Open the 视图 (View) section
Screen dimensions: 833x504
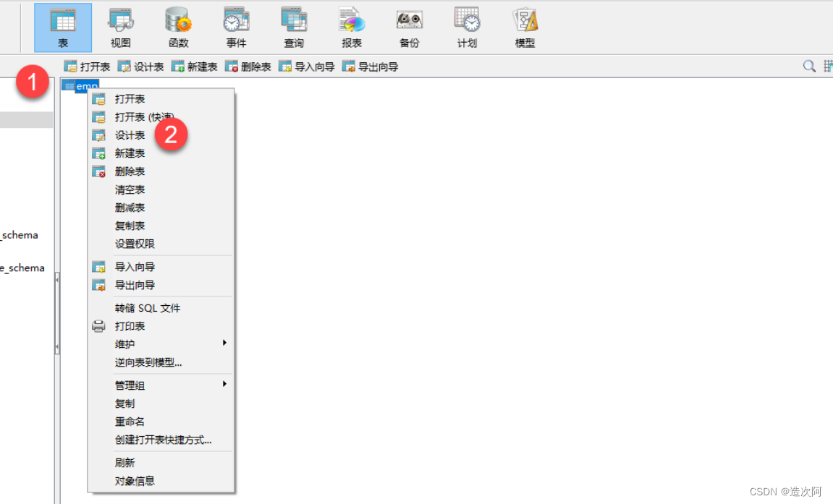(121, 27)
